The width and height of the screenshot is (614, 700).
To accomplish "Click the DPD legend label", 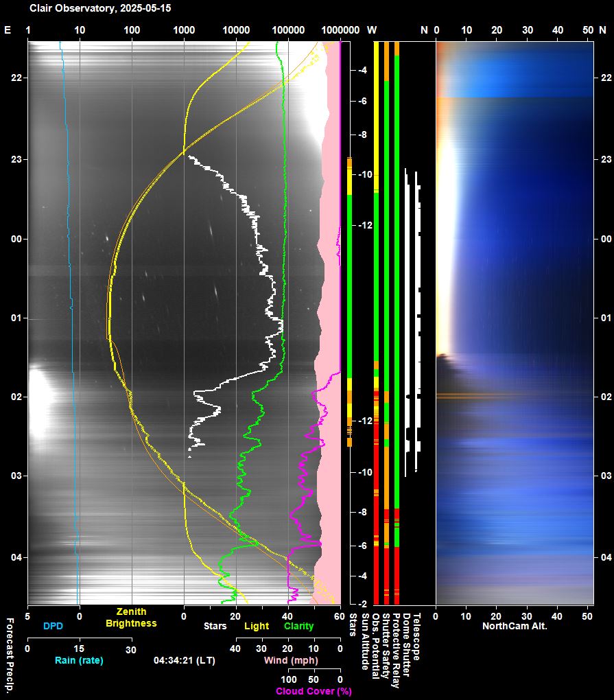I will click(54, 626).
